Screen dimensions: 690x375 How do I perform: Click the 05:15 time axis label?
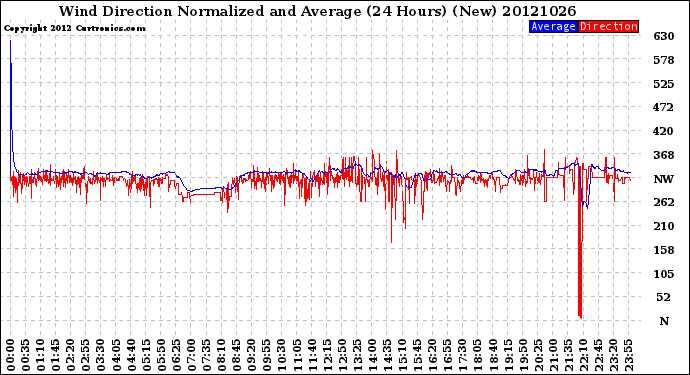[146, 355]
